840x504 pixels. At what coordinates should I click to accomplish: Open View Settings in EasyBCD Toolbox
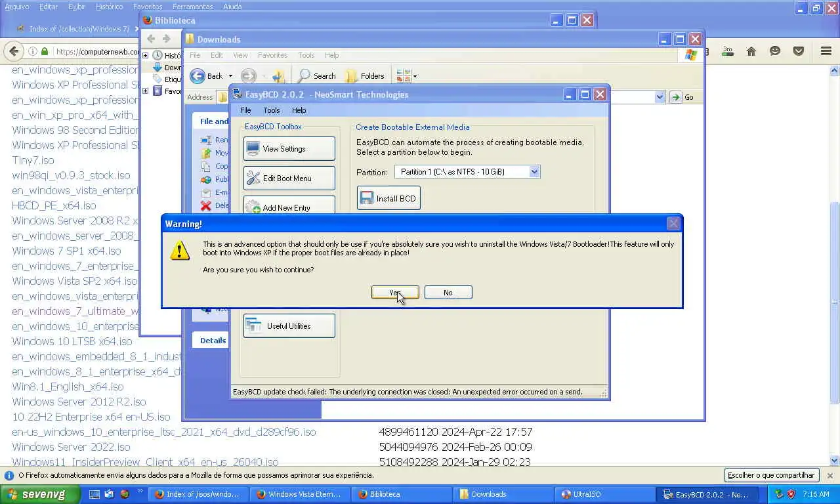click(x=289, y=149)
